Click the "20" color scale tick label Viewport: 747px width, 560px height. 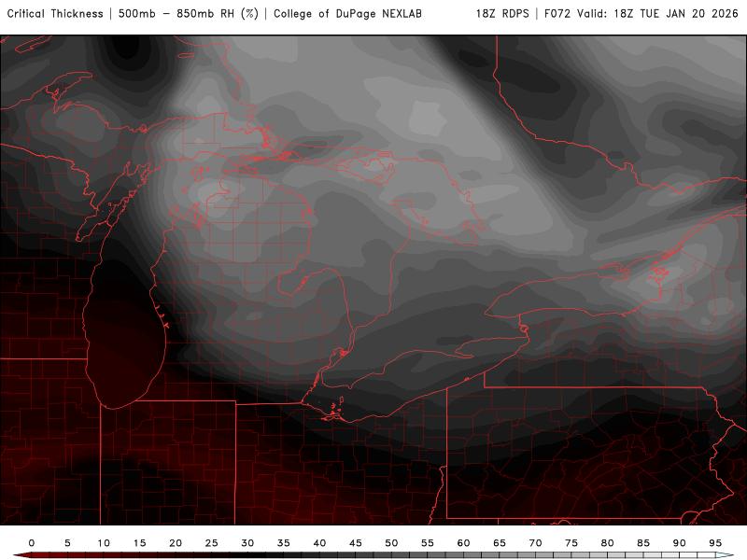(176, 543)
